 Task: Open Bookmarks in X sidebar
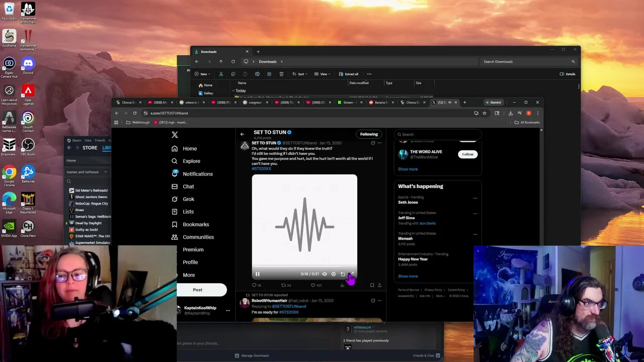190,224
